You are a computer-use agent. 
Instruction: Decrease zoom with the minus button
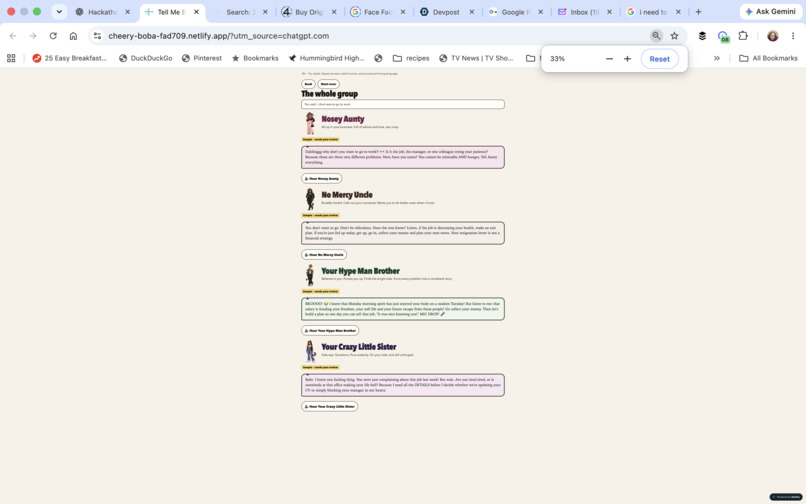[609, 59]
